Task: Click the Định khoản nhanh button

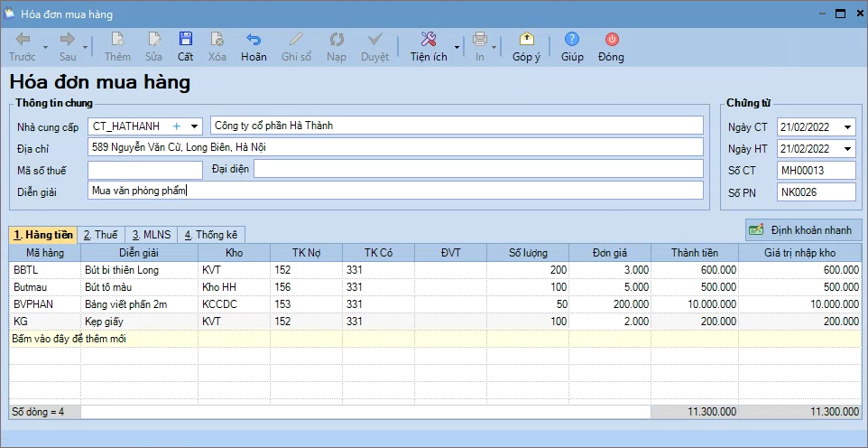Action: pos(803,229)
